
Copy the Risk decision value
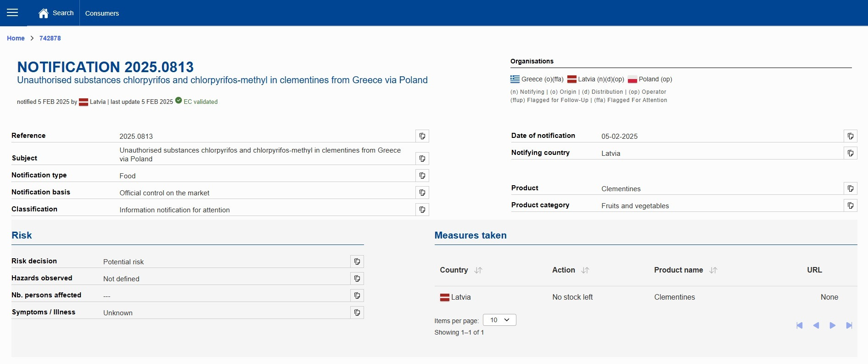tap(357, 262)
